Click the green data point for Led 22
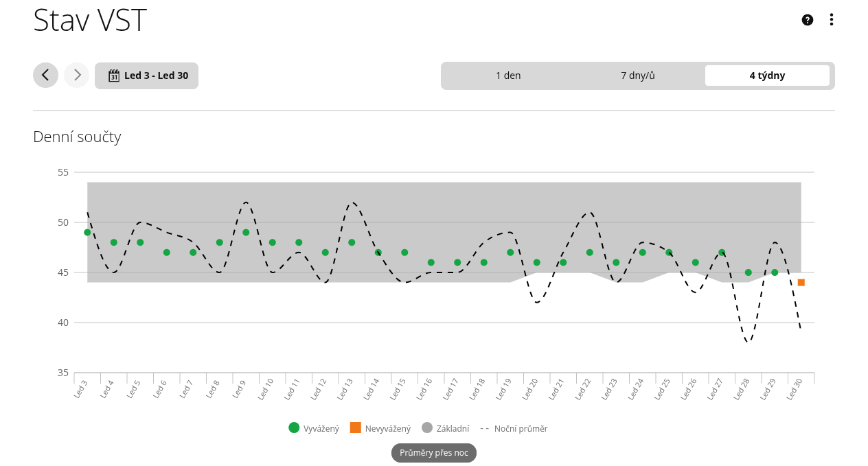Screen dimensions: 868x466 pos(589,253)
